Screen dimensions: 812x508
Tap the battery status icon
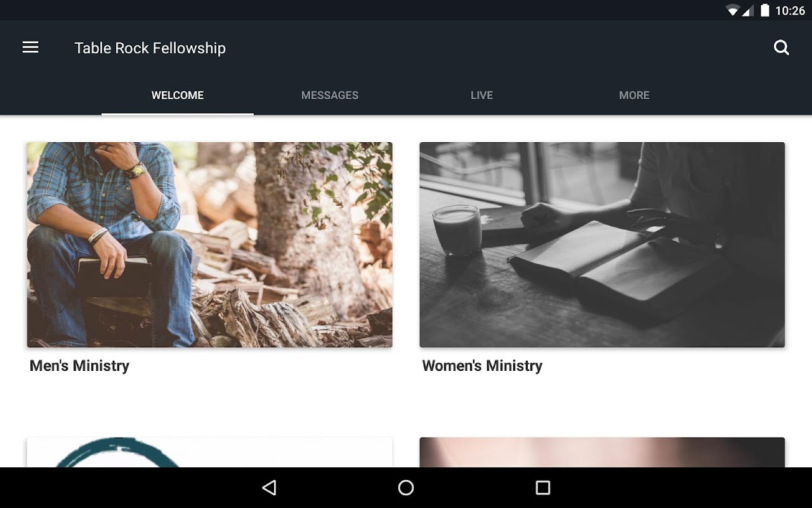[765, 10]
